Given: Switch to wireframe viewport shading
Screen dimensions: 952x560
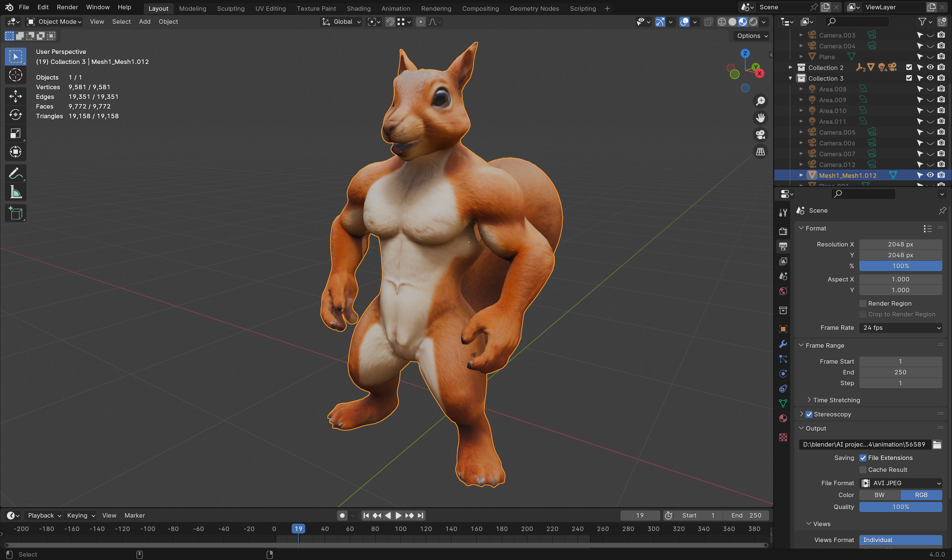Looking at the screenshot, I should (x=722, y=22).
